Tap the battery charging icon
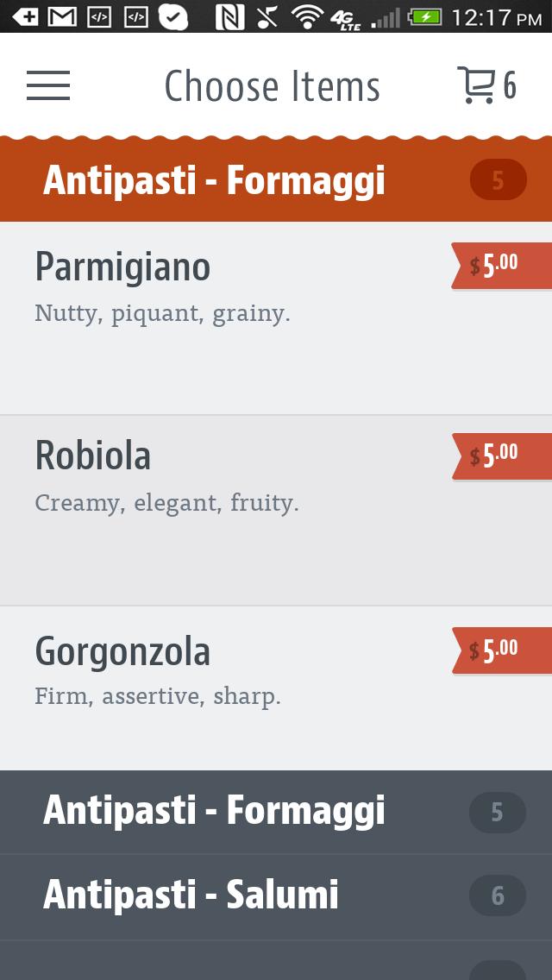Screen dimensions: 552x980 tap(425, 16)
